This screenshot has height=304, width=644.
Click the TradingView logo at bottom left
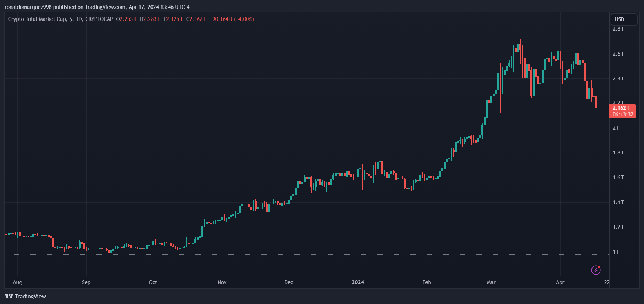(x=25, y=296)
